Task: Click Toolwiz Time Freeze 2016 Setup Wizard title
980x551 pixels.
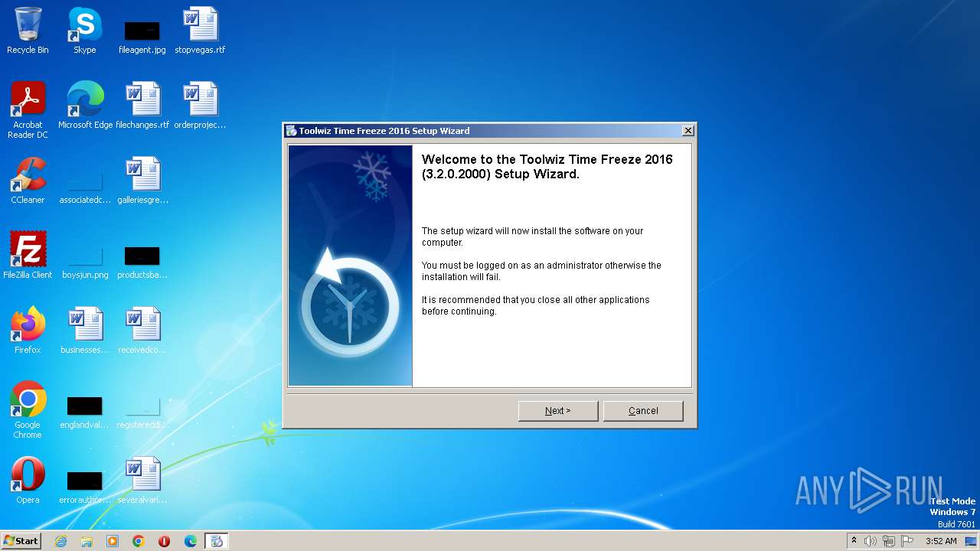Action: coord(384,131)
